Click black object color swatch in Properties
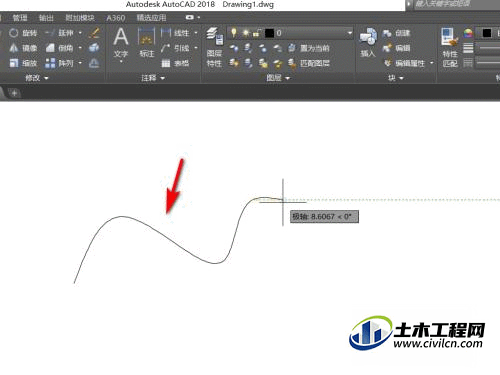Screen dimensions: 500x375 (487, 33)
